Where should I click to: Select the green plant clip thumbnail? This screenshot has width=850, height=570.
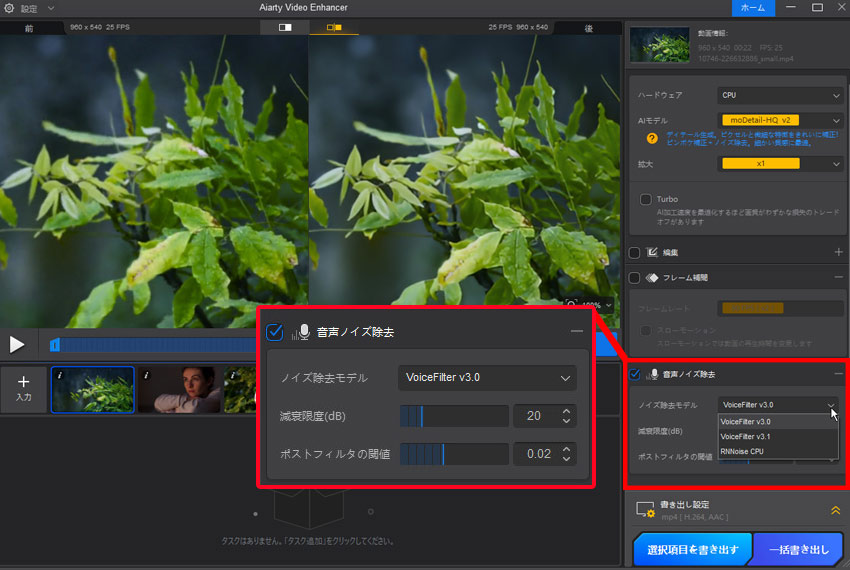point(93,390)
